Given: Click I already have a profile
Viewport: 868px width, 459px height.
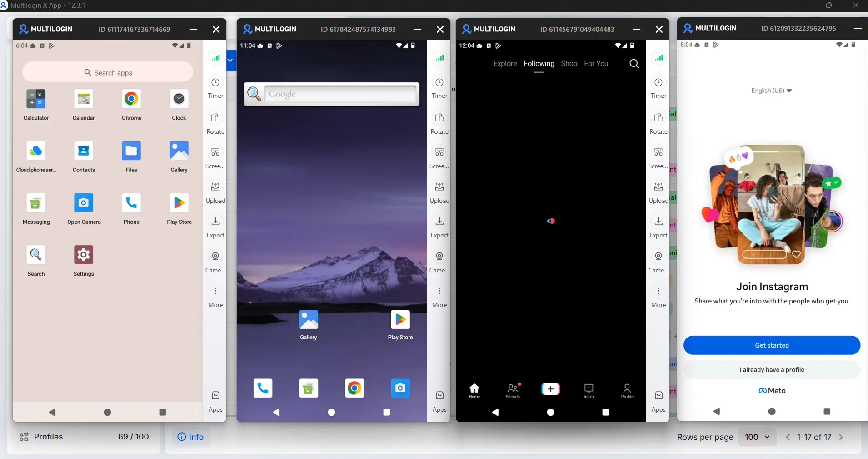Looking at the screenshot, I should coord(772,370).
